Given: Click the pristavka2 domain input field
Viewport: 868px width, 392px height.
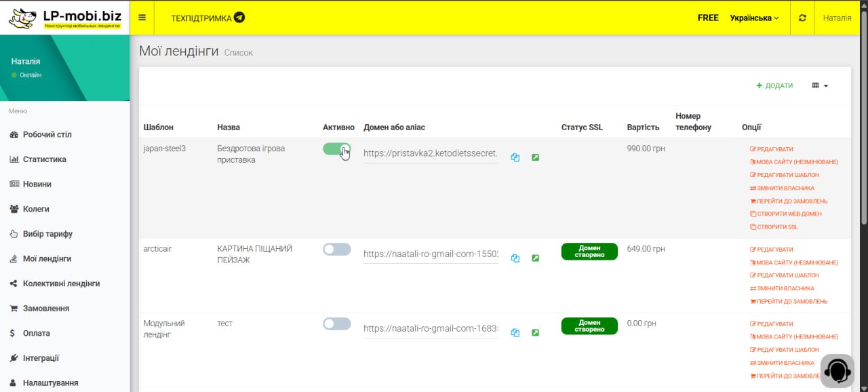Looking at the screenshot, I should [430, 153].
